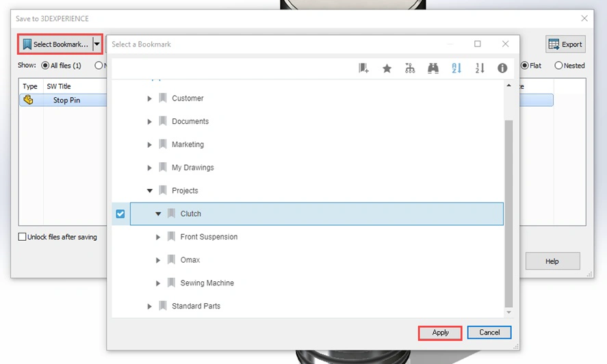
Task: Click the Omax bookmark icon
Action: pyautogui.click(x=172, y=259)
